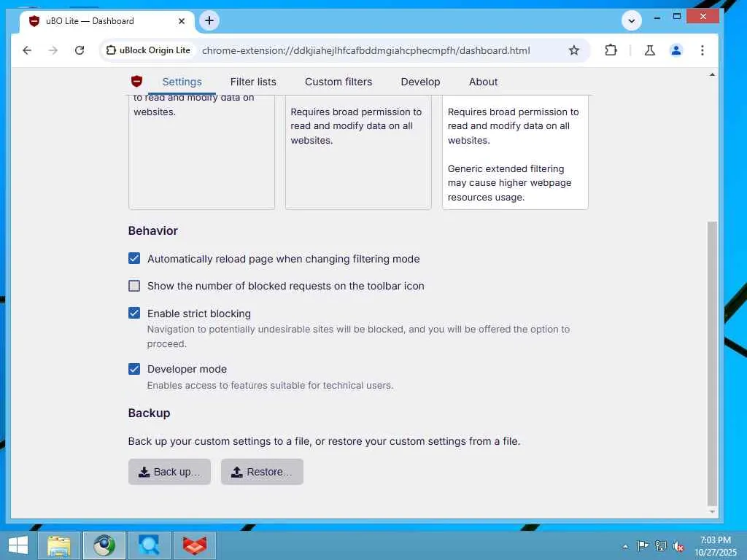The height and width of the screenshot is (560, 747).
Task: Click the strict blocking description about undesirable sites
Action: [358, 336]
